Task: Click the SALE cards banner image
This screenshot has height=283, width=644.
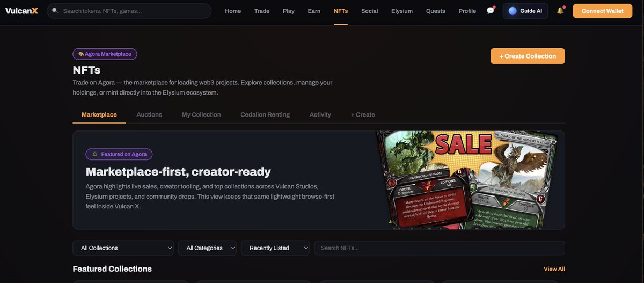Action: click(x=467, y=180)
